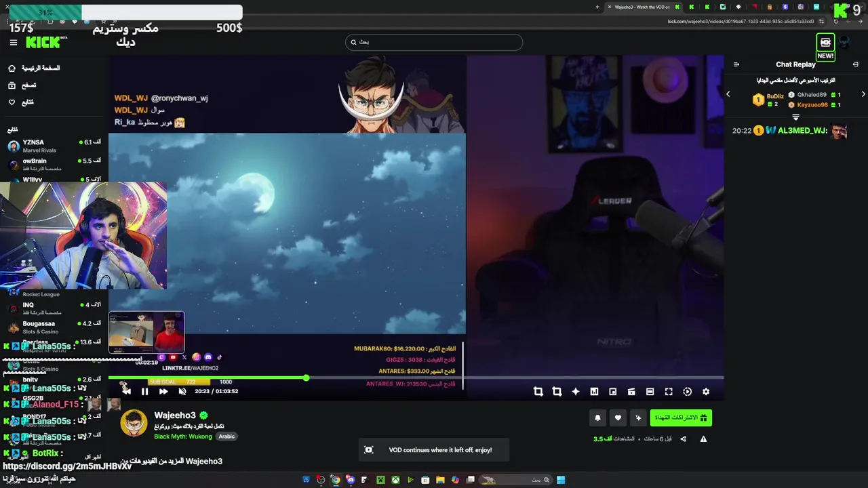Click the cast/mini player icon
The image size is (868, 488).
pyautogui.click(x=631, y=392)
